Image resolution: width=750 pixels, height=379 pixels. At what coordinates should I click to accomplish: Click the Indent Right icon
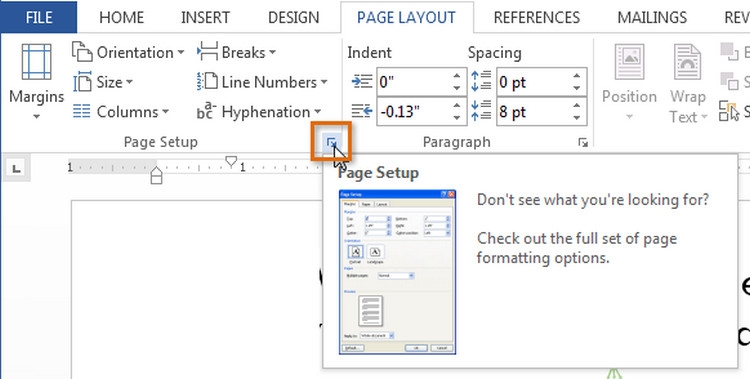click(362, 112)
